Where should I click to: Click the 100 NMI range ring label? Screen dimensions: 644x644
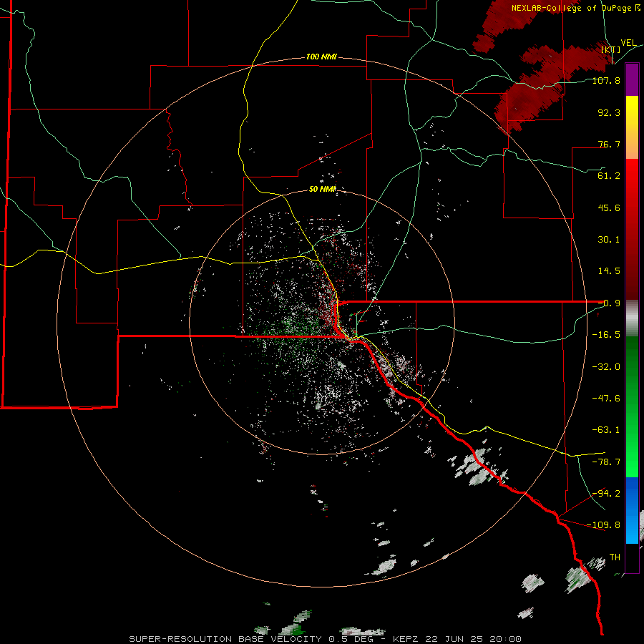click(321, 57)
